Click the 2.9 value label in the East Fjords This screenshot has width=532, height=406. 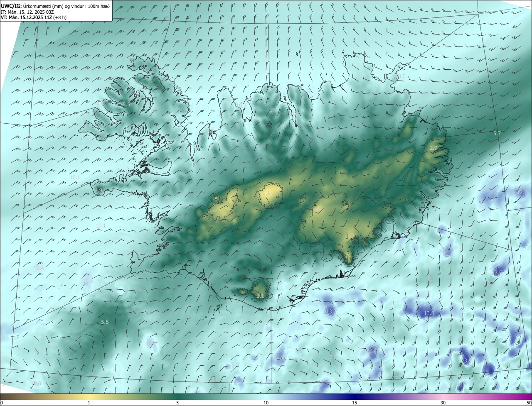tap(433, 148)
